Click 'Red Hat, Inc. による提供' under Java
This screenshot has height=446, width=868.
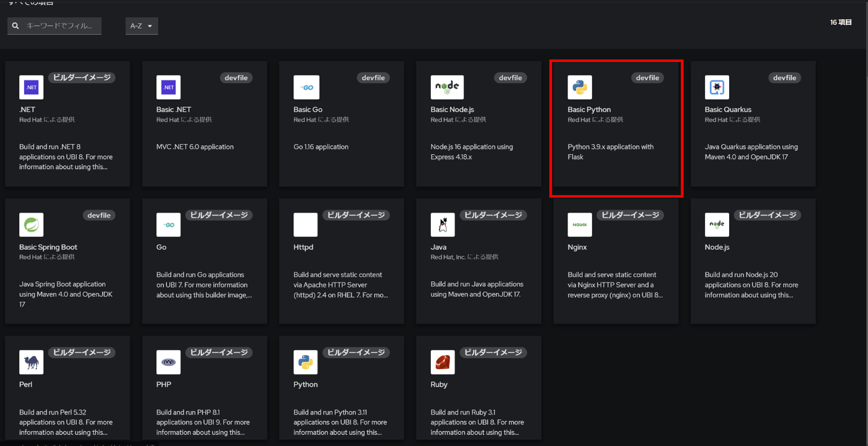point(464,257)
